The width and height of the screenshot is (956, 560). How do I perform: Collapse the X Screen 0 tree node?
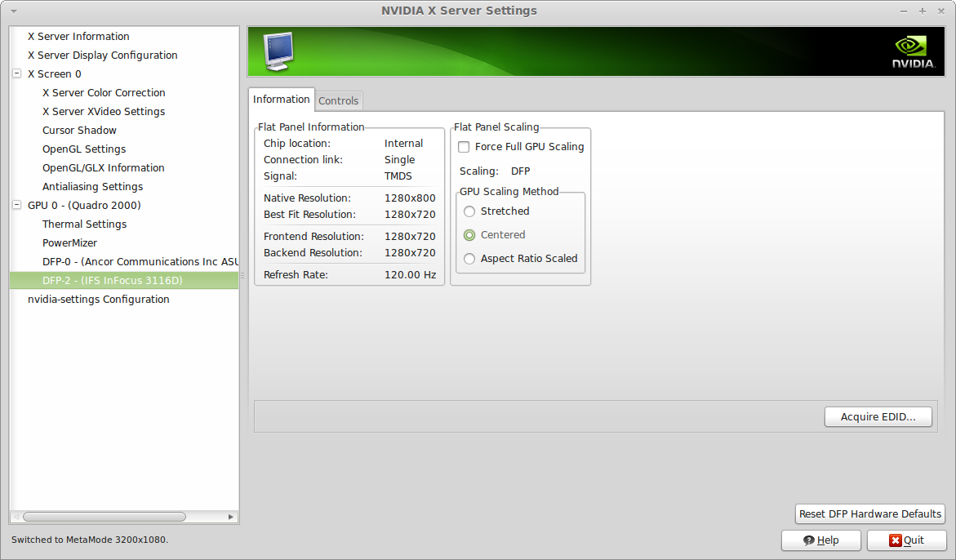[x=17, y=73]
